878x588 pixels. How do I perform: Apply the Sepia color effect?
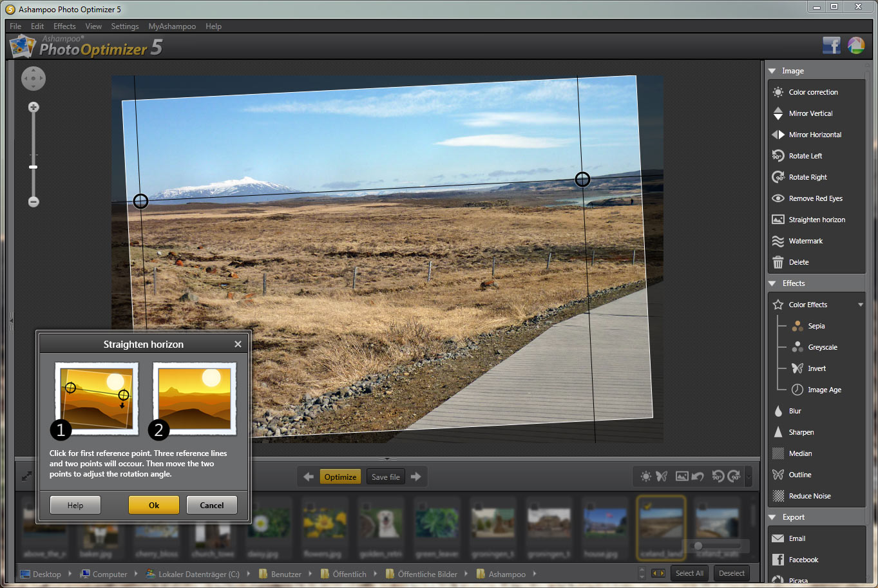coord(816,326)
